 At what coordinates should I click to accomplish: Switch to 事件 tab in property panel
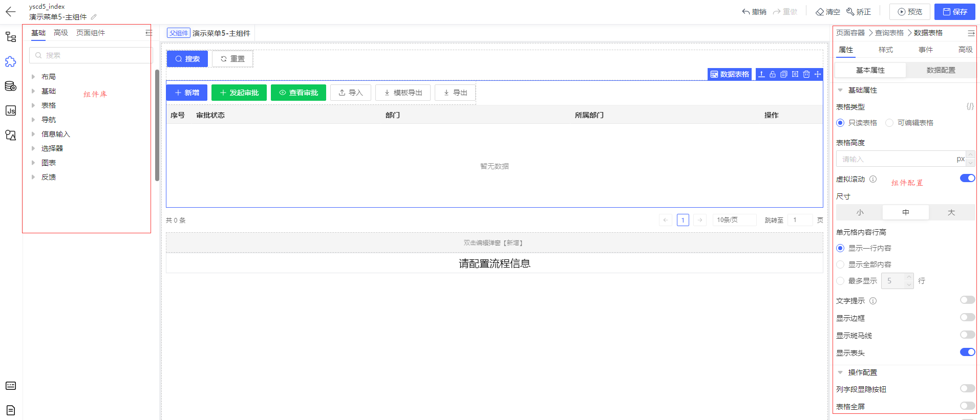point(926,50)
